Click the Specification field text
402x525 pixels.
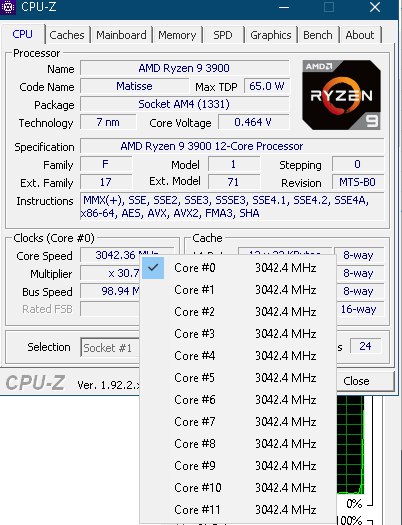coord(232,146)
